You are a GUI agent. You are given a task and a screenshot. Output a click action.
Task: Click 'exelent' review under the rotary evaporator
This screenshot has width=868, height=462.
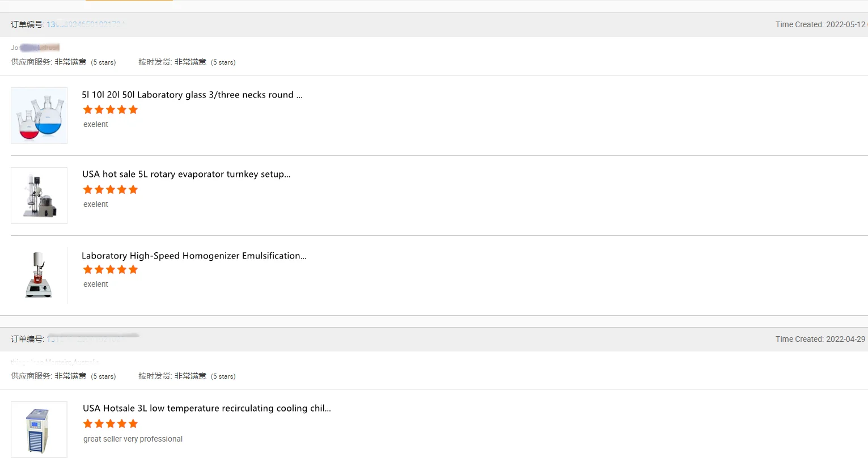click(95, 204)
